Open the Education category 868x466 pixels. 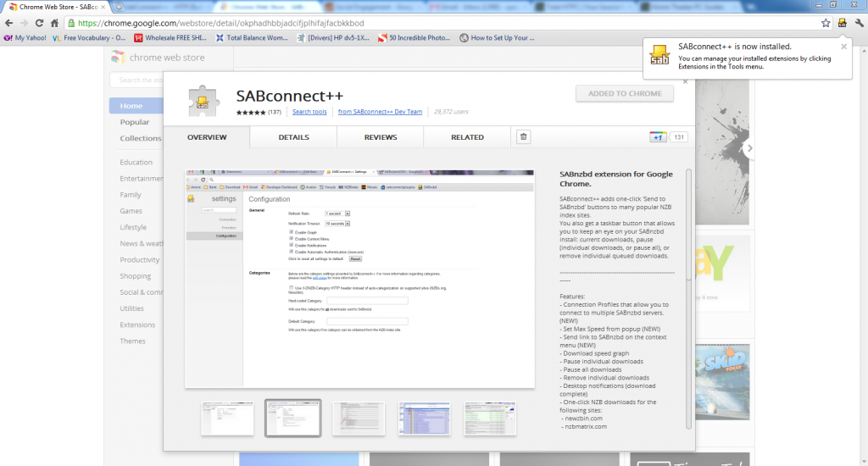click(x=136, y=162)
